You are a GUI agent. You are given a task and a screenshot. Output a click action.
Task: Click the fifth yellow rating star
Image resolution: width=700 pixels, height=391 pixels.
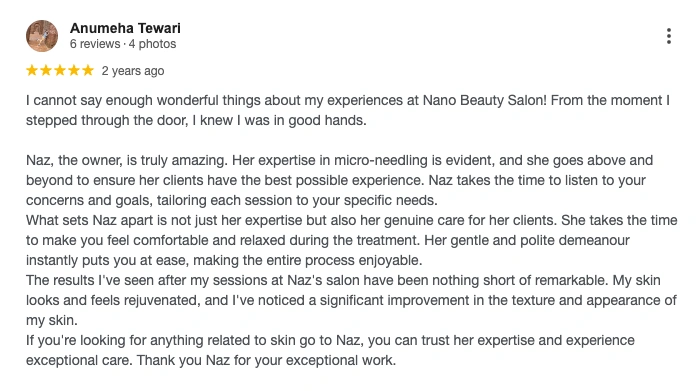[88, 70]
